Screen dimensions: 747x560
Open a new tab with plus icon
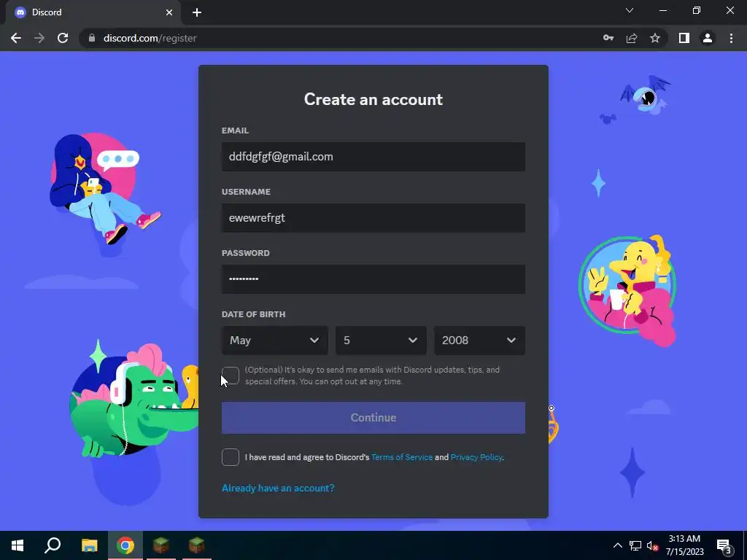click(197, 12)
